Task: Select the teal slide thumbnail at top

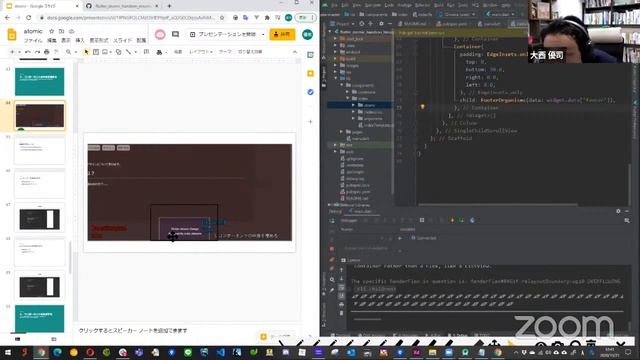Action: coord(40,82)
